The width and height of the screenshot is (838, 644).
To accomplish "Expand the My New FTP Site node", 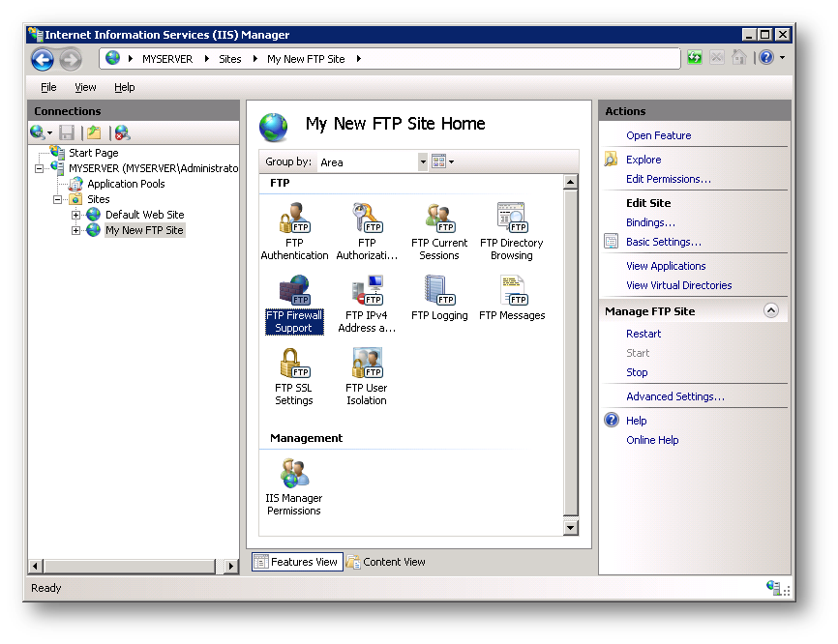I will (75, 231).
